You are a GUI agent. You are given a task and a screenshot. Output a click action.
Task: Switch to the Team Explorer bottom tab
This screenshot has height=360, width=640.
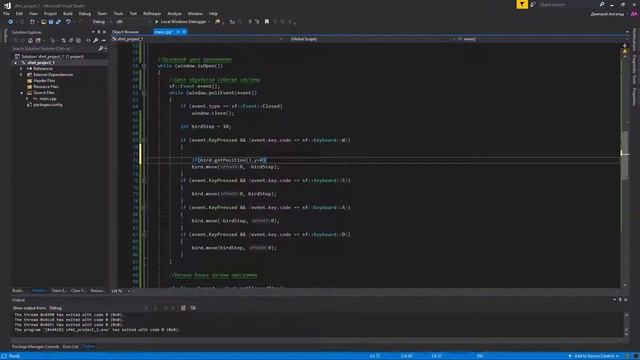point(59,291)
